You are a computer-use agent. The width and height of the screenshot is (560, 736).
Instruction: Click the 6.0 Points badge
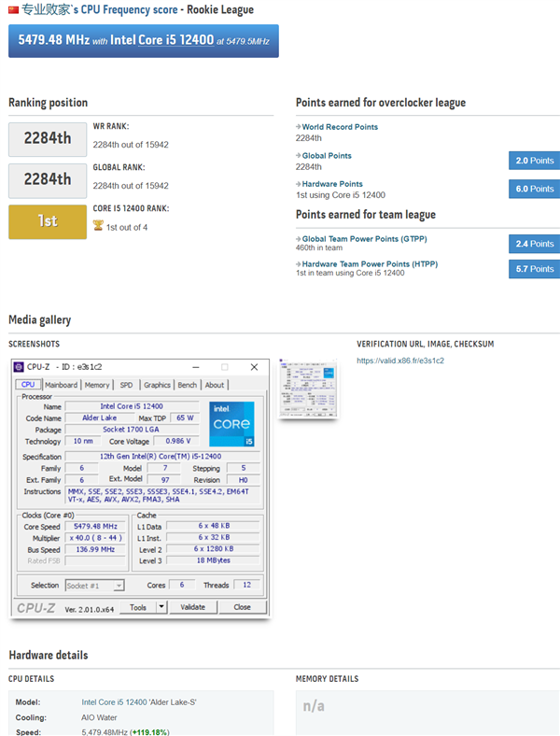click(534, 189)
